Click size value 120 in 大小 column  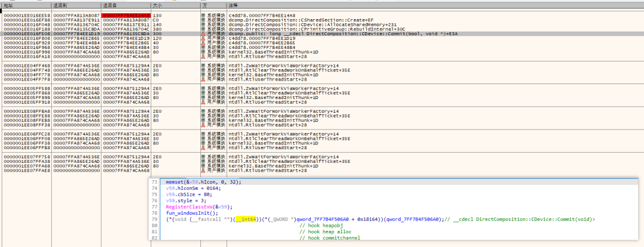157,38
